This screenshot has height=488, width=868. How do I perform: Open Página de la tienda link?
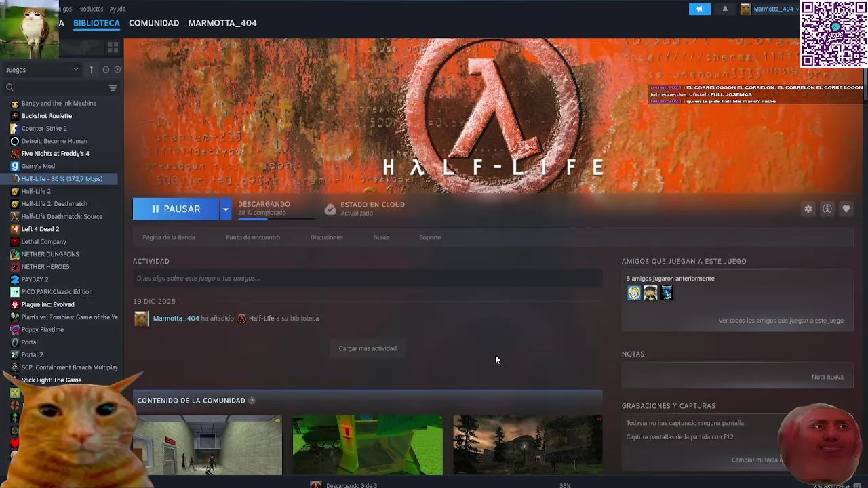pyautogui.click(x=169, y=237)
